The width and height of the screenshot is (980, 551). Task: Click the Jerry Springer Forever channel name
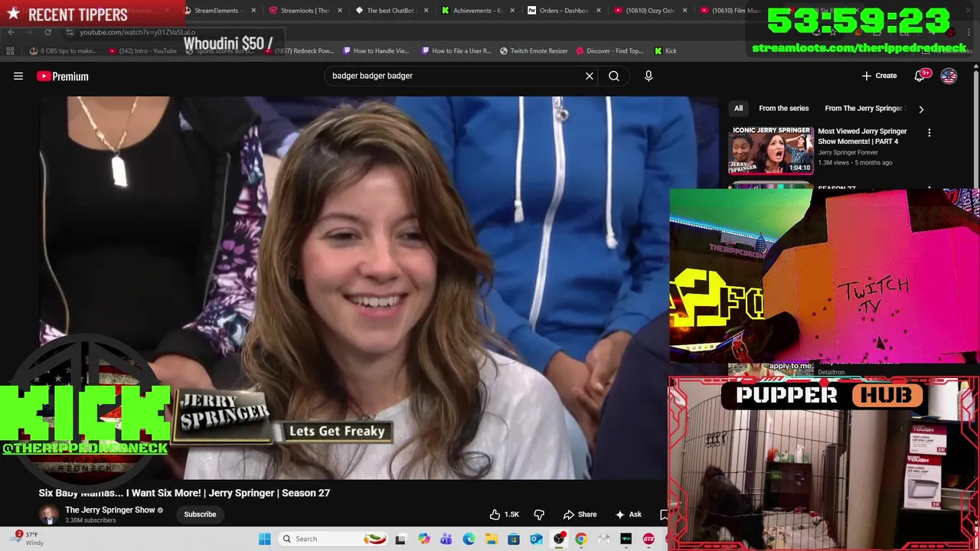point(848,152)
